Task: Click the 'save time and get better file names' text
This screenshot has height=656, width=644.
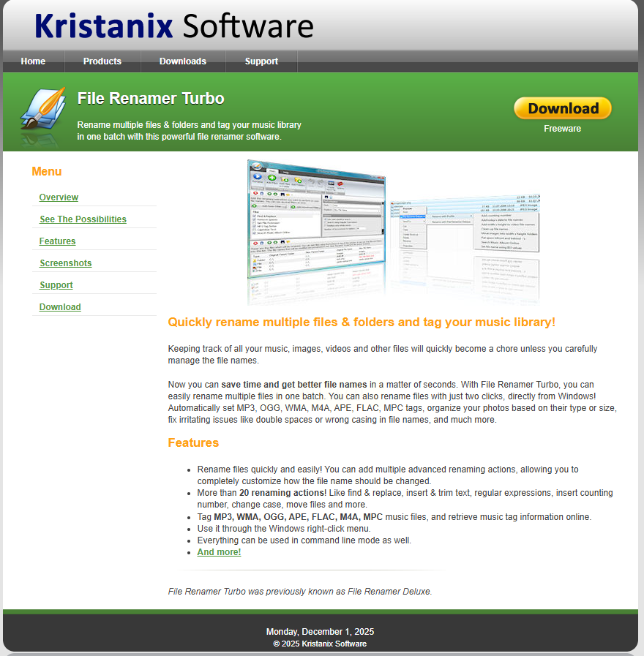Action: click(x=294, y=385)
